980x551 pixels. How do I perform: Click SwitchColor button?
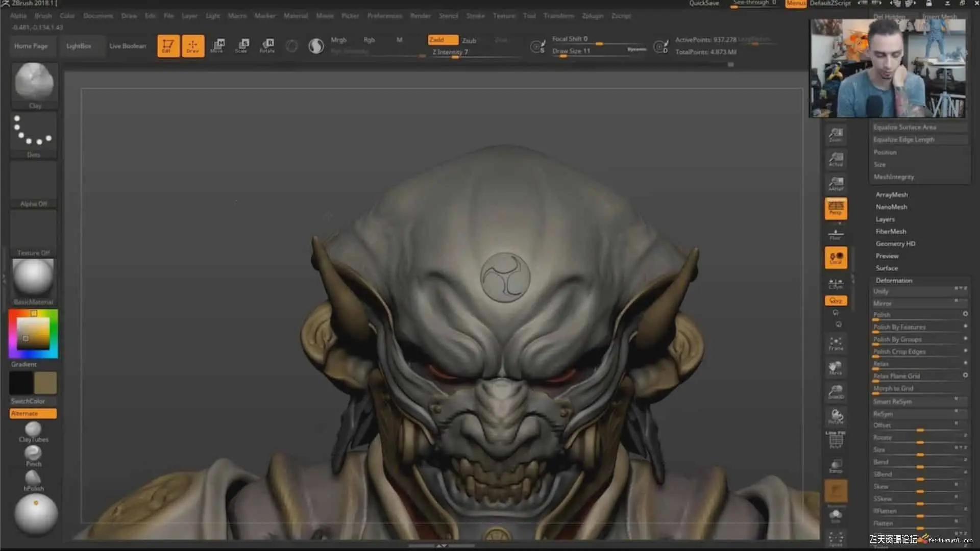coord(28,402)
